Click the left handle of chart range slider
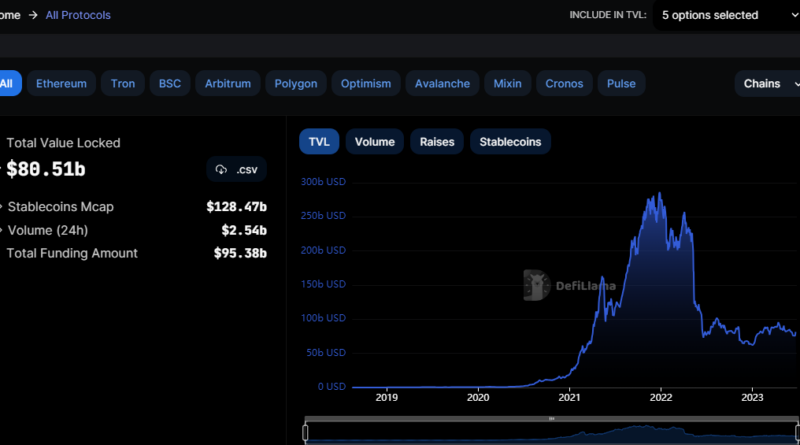 coord(305,432)
